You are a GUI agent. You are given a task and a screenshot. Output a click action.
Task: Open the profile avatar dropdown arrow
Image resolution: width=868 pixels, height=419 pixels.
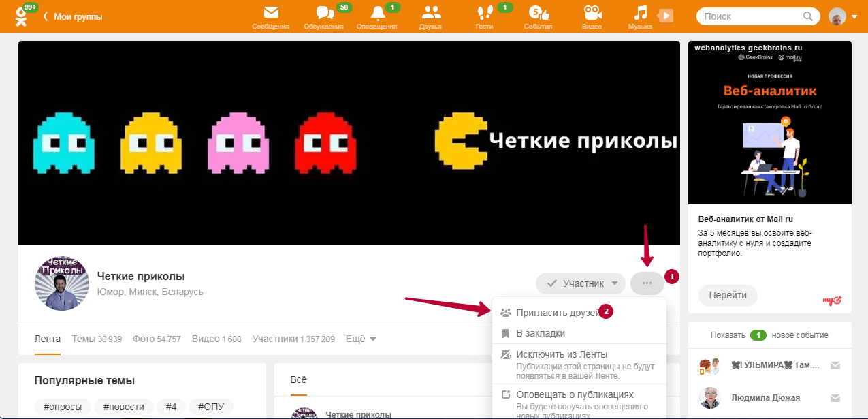pos(854,16)
